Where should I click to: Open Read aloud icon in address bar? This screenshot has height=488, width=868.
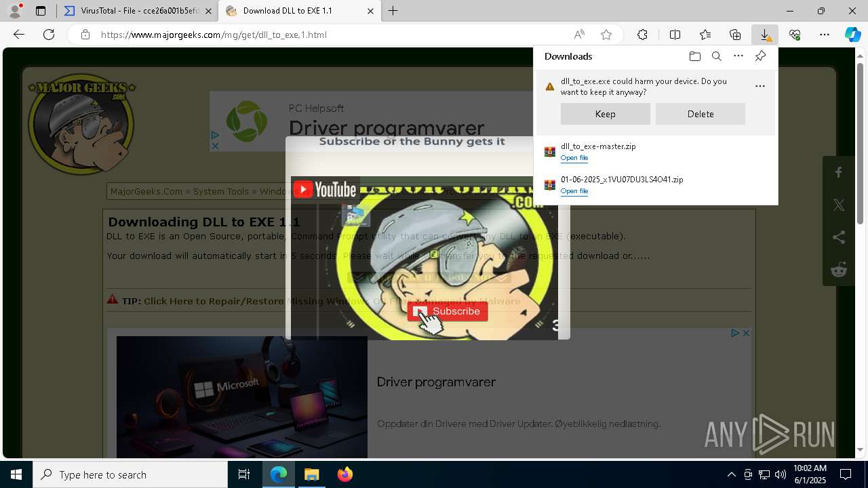(579, 35)
